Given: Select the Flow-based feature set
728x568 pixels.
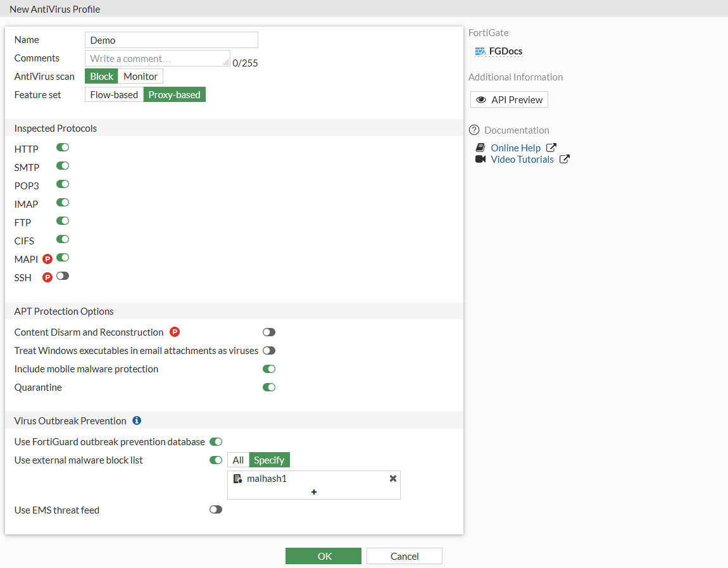Looking at the screenshot, I should pyautogui.click(x=114, y=94).
